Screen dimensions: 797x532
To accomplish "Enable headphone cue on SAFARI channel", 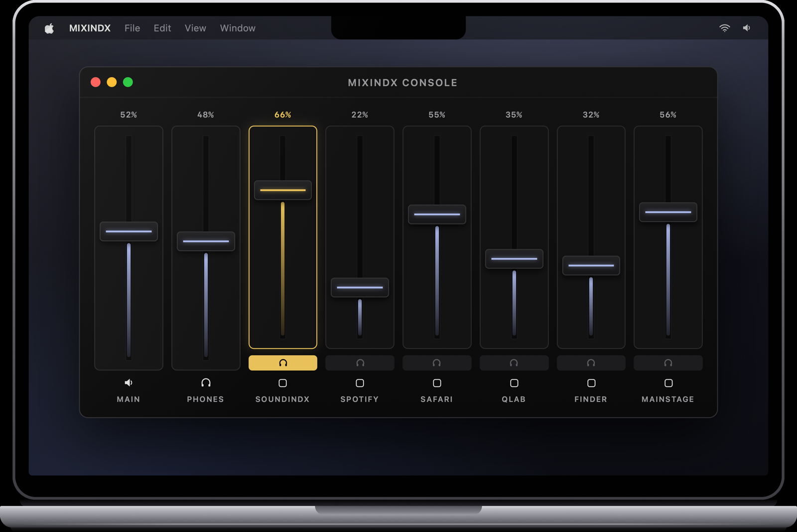I will (437, 363).
